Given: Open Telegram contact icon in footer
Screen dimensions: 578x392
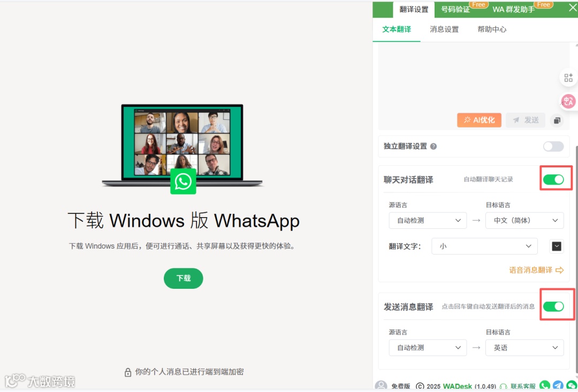Looking at the screenshot, I should pos(558,386).
